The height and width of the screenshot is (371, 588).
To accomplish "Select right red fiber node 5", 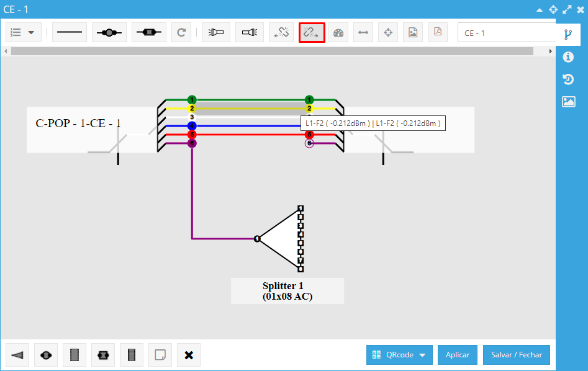I will click(309, 135).
